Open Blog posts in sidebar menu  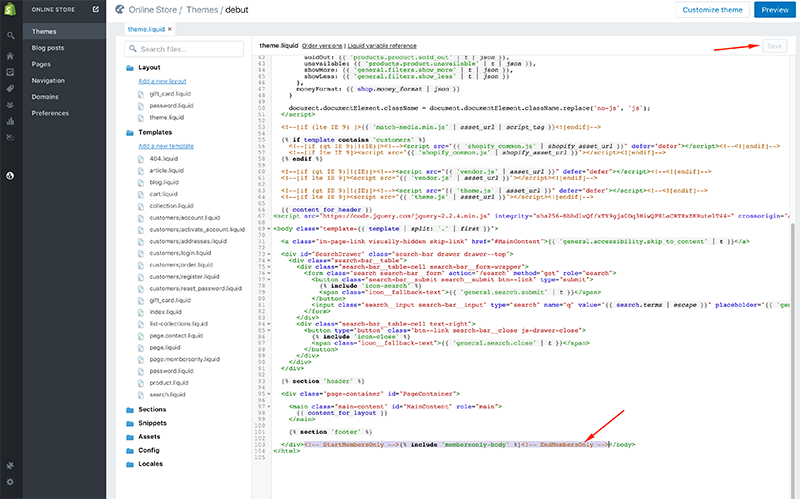(x=48, y=48)
